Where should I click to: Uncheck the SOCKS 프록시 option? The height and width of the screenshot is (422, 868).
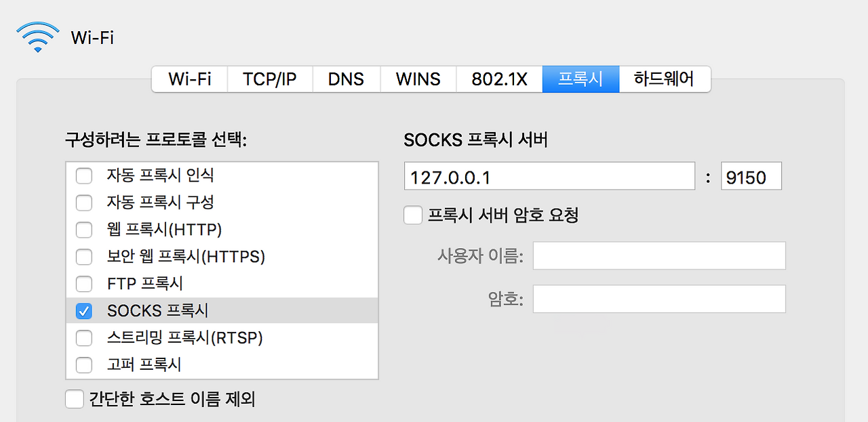pyautogui.click(x=84, y=311)
